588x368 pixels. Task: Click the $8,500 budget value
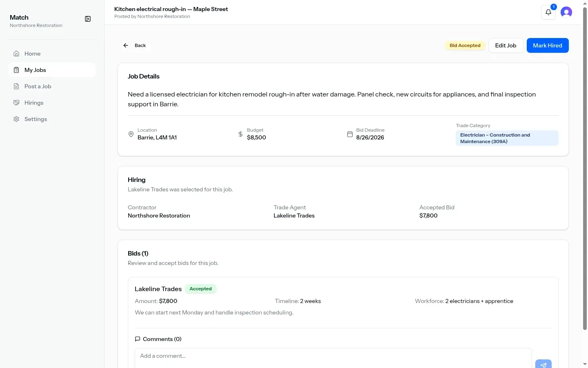point(256,137)
